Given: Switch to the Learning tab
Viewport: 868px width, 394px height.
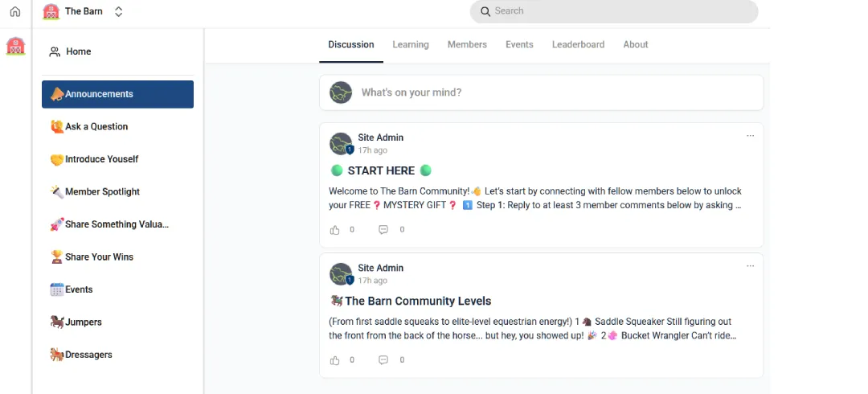Looking at the screenshot, I should pos(411,44).
